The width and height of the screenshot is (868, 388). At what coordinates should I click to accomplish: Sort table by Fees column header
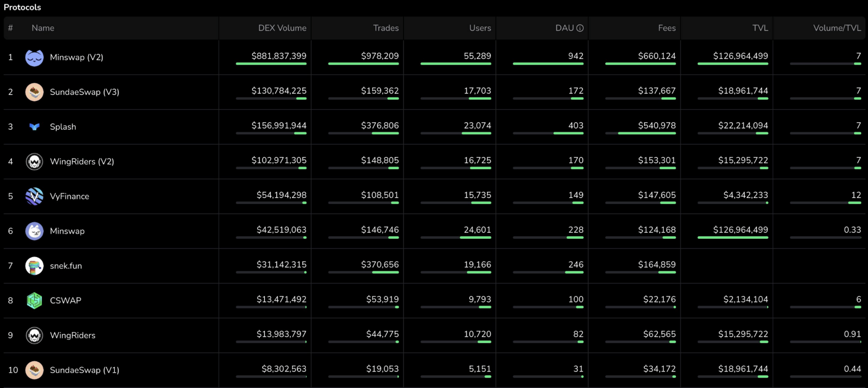[x=667, y=28]
